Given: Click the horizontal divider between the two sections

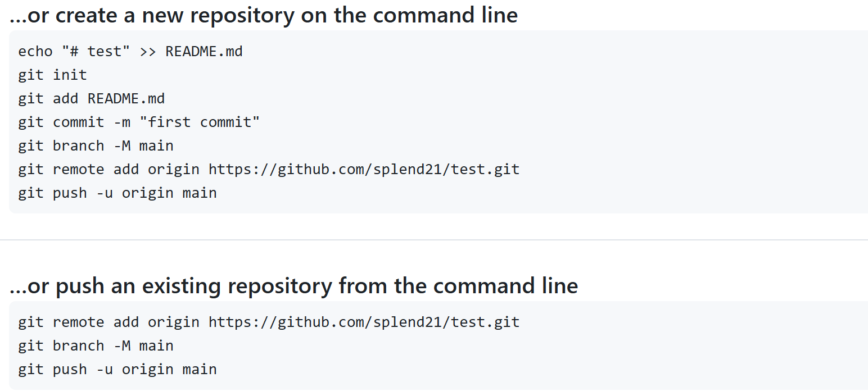Looking at the screenshot, I should pos(434,240).
